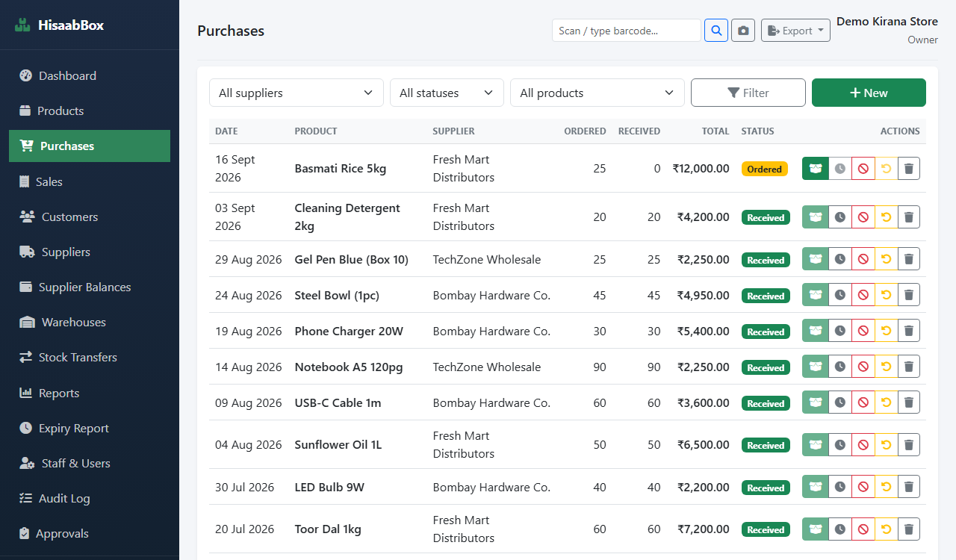Click the Demo Kirana Store account name
Image resolution: width=956 pixels, height=560 pixels.
click(887, 21)
